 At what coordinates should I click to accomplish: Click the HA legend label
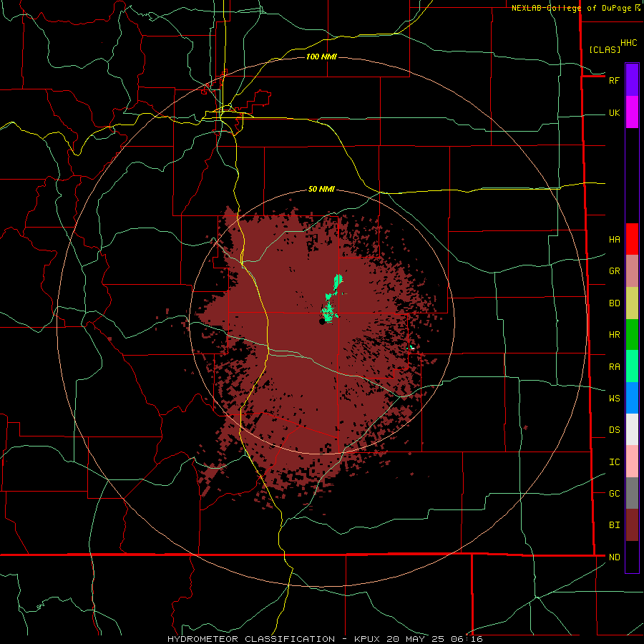tap(614, 240)
